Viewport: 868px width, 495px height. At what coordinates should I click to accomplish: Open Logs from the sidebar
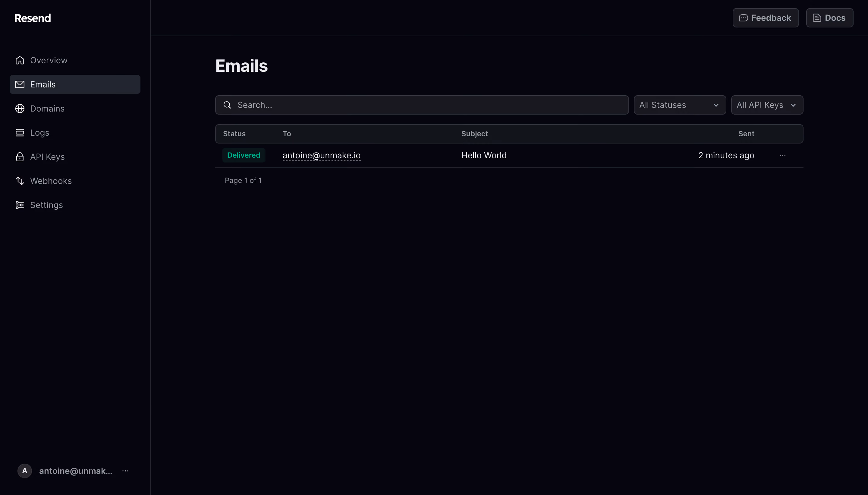pyautogui.click(x=40, y=133)
